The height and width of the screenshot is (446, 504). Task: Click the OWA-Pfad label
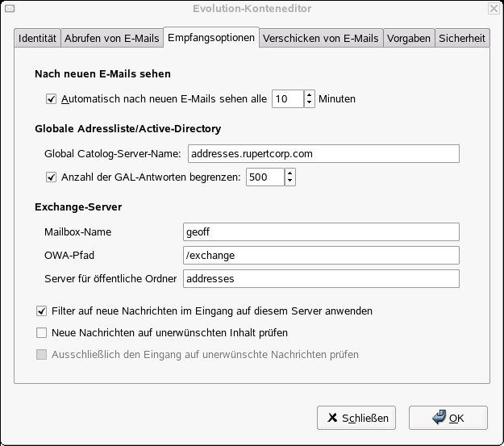tap(69, 256)
